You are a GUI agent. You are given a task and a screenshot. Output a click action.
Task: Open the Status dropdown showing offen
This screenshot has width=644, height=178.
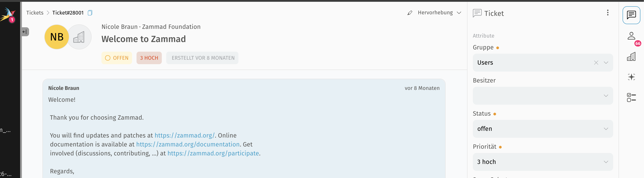pos(543,129)
